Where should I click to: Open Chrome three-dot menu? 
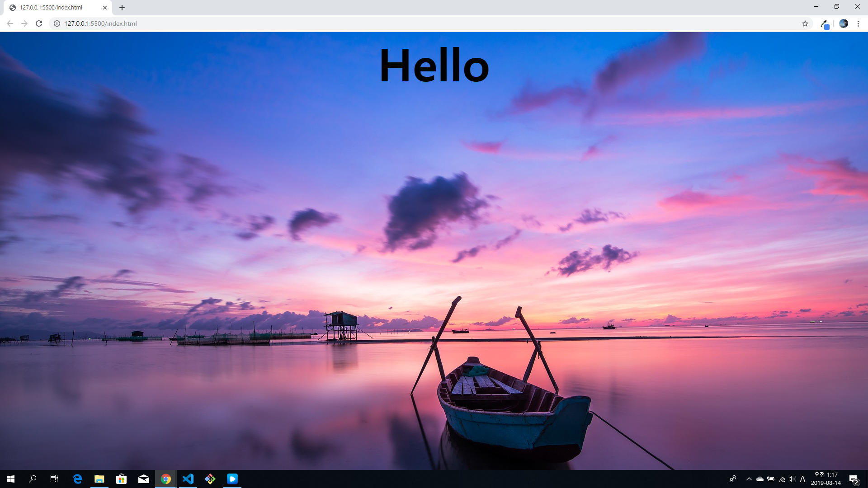[x=858, y=23]
